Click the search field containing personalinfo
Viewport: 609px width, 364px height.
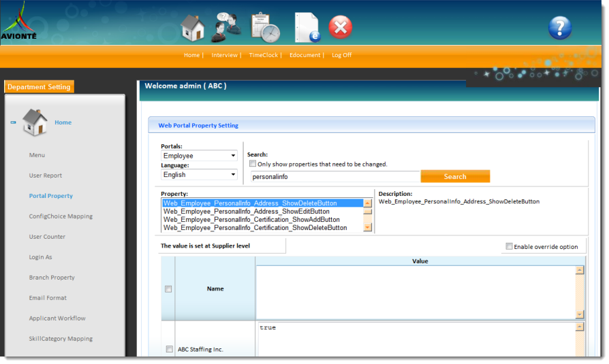pos(334,177)
